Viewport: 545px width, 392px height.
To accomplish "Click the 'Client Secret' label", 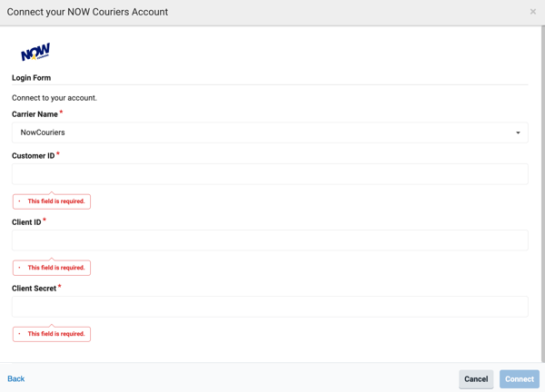I will (x=35, y=289).
